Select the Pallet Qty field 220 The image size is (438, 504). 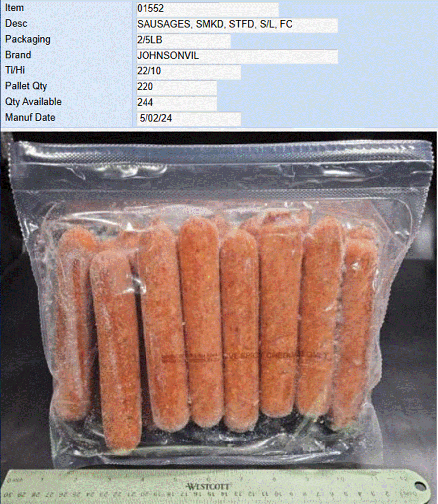click(x=176, y=87)
